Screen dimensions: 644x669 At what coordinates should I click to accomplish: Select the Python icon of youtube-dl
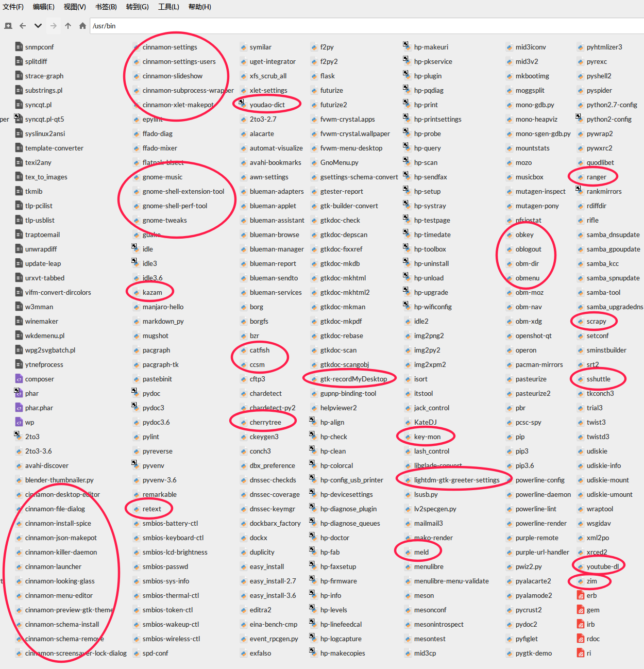(x=580, y=566)
